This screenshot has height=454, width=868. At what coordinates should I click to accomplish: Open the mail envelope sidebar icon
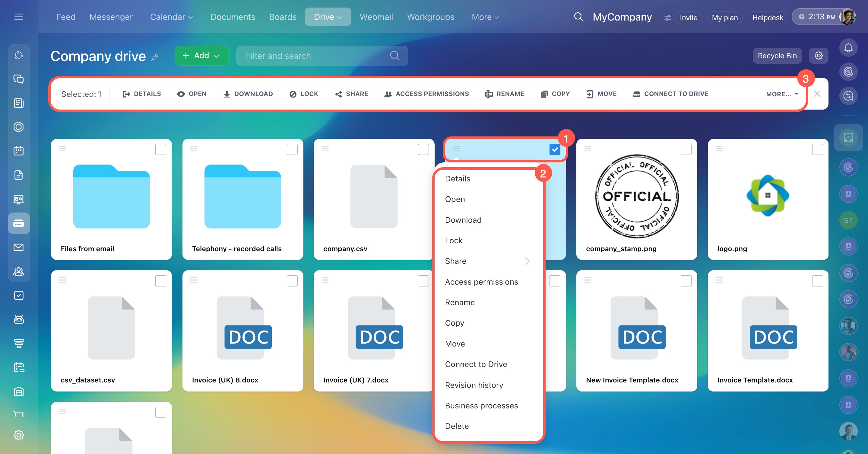pos(19,247)
